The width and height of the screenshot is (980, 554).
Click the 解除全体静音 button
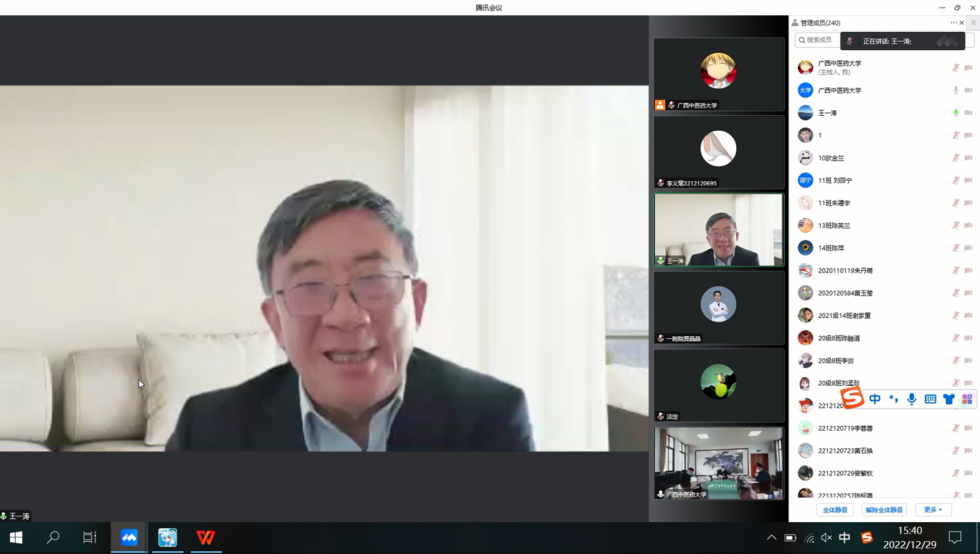(884, 510)
